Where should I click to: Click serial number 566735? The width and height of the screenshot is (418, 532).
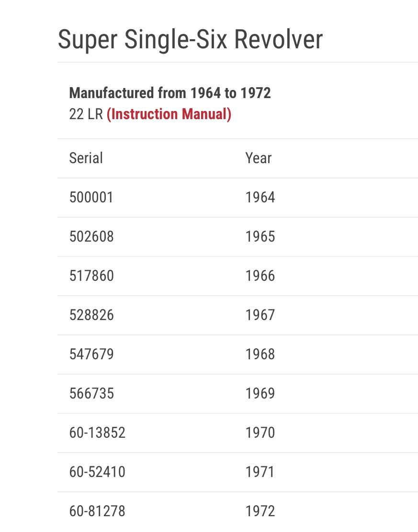(x=91, y=394)
